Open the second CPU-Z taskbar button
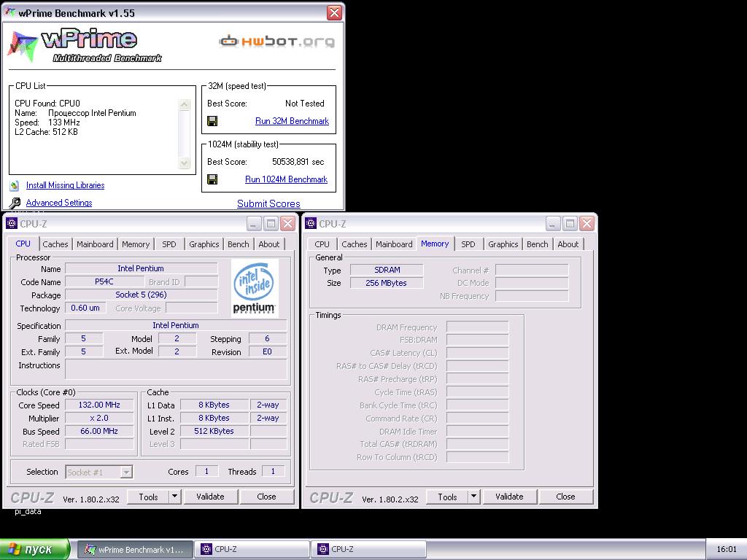Screen dimensions: 747x560 coord(368,550)
